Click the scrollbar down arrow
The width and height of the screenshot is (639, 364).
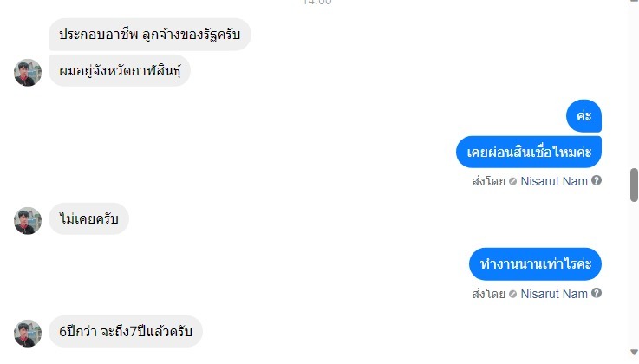[634, 353]
